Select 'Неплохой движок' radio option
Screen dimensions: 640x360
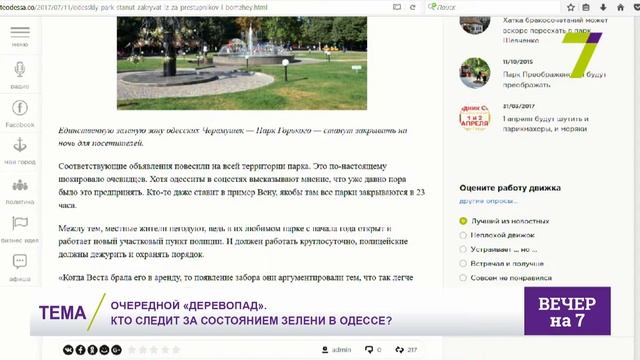click(x=463, y=235)
